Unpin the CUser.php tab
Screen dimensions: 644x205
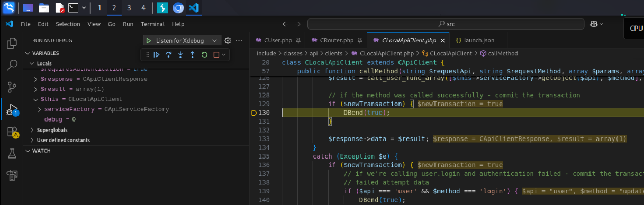298,40
